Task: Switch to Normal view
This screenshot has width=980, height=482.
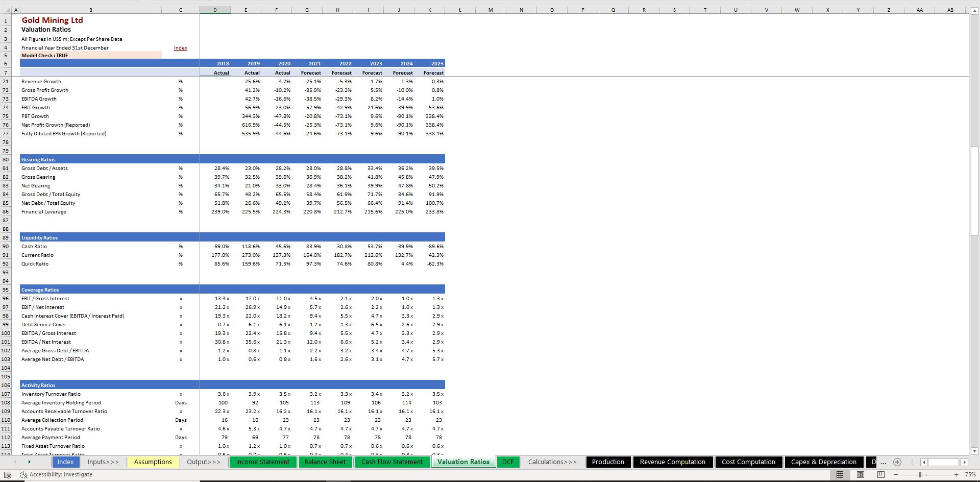Action: point(840,474)
